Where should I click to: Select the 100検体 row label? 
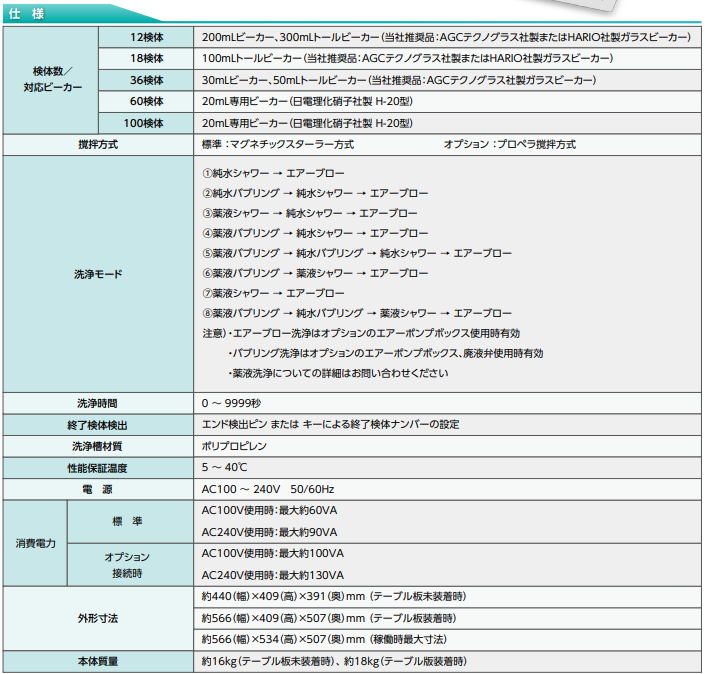[146, 123]
